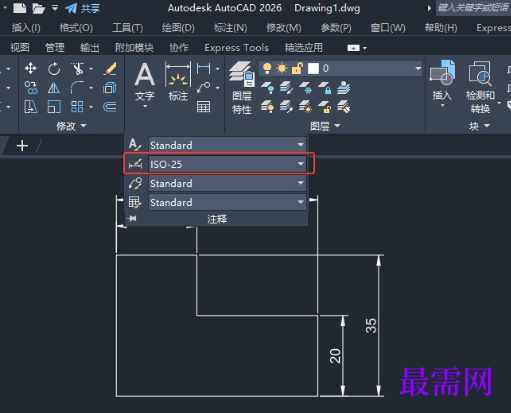This screenshot has height=413, width=511.
Task: Select the Rotate tool icon
Action: (54, 69)
